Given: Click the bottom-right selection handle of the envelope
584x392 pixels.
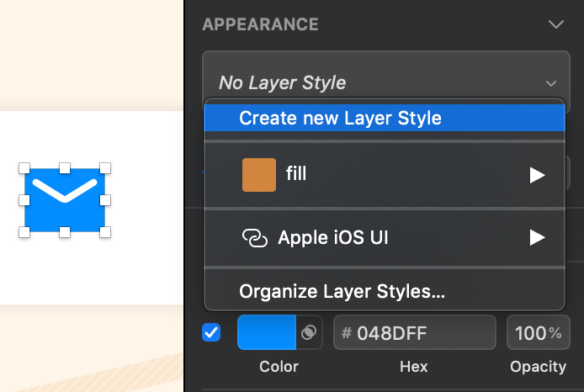Looking at the screenshot, I should point(105,231).
